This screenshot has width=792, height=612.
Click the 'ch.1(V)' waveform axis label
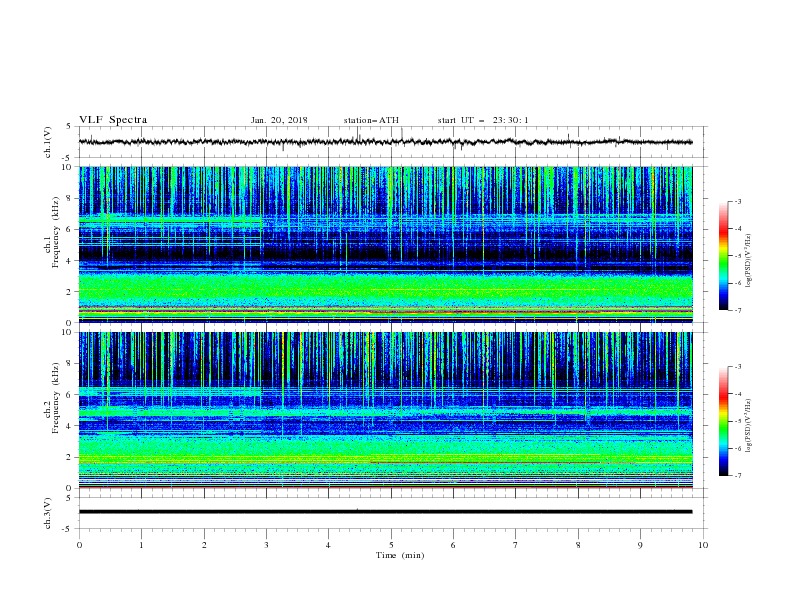click(48, 142)
